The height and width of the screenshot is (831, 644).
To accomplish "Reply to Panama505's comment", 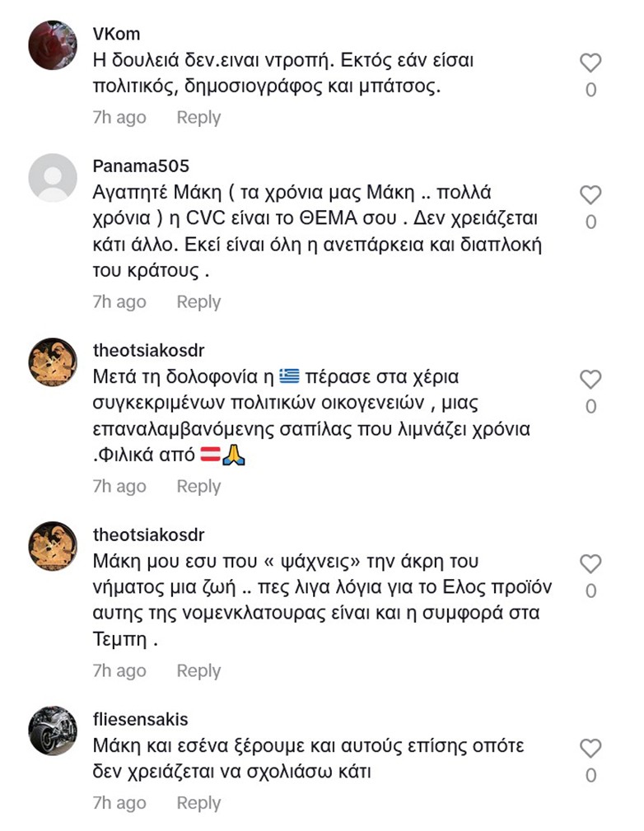I will click(198, 302).
